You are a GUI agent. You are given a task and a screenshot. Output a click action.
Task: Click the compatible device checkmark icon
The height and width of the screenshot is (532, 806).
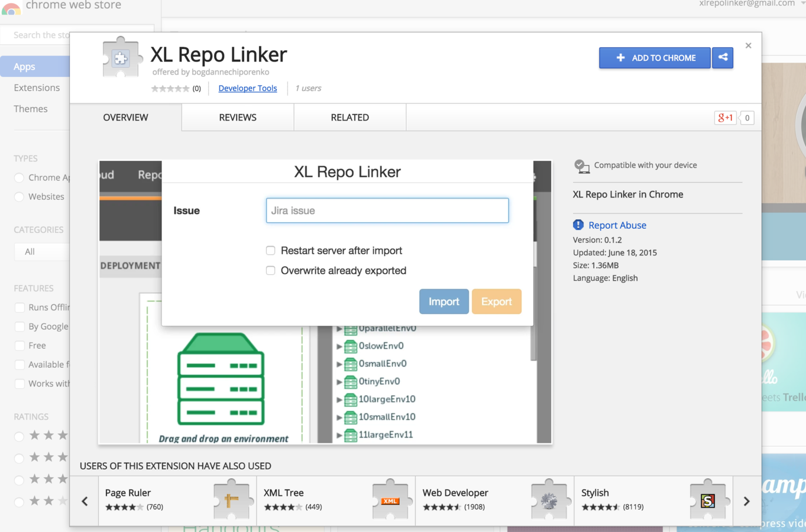582,166
